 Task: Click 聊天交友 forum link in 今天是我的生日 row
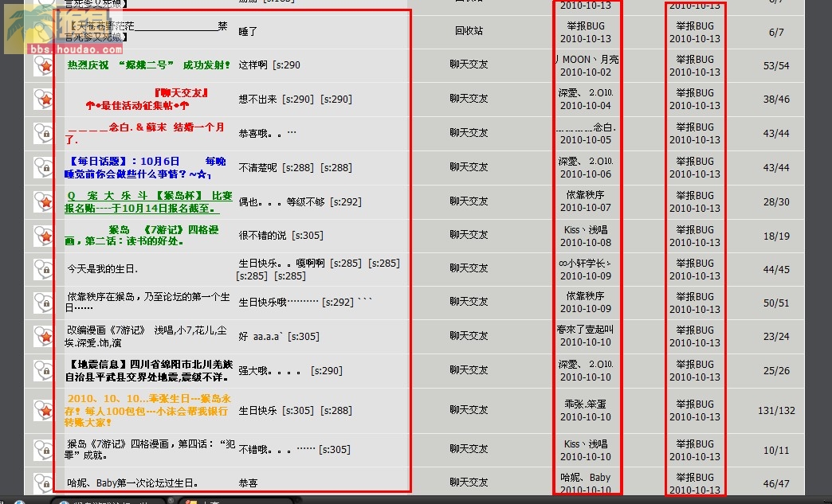469,268
